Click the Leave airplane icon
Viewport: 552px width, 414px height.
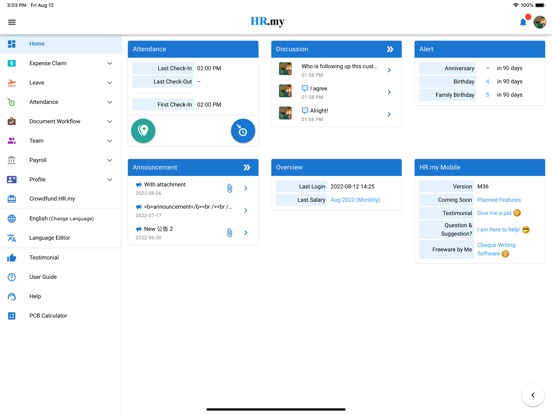click(12, 83)
